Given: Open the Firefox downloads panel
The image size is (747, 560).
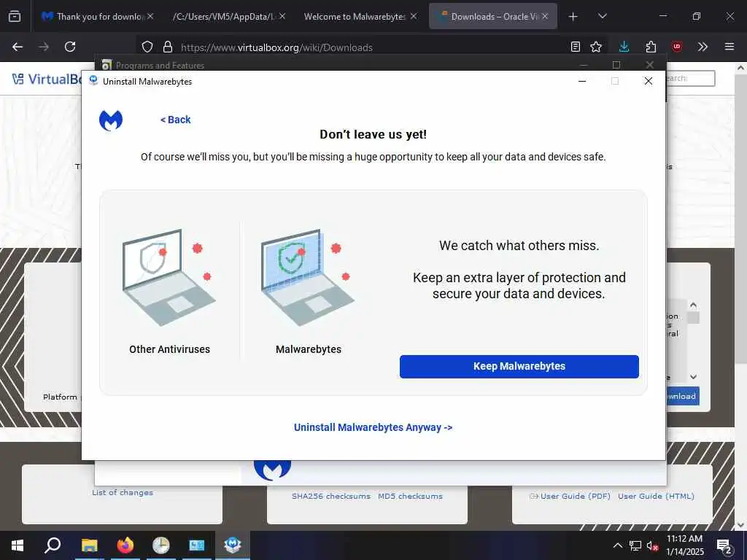Looking at the screenshot, I should click(624, 47).
